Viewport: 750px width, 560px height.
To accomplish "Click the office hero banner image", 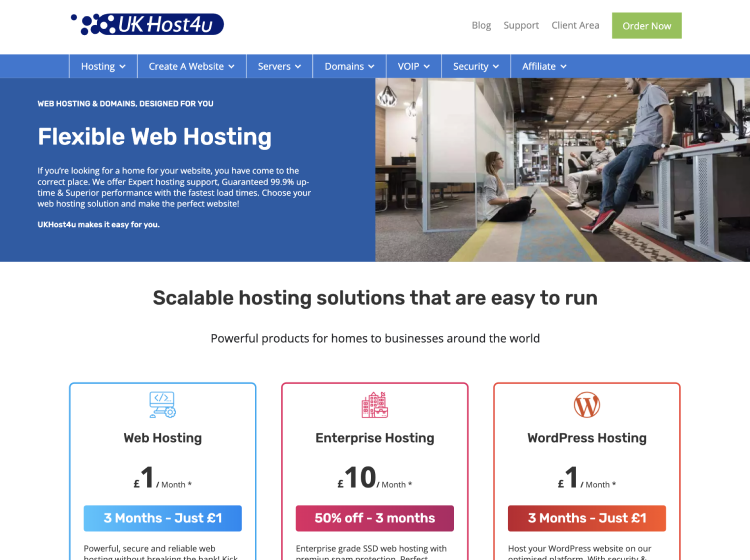I will point(562,170).
